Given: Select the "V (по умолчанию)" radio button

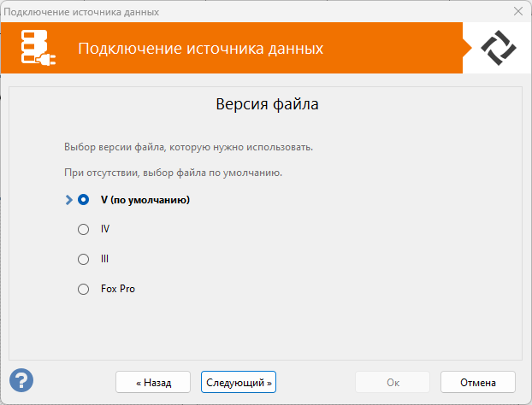Looking at the screenshot, I should 83,200.
